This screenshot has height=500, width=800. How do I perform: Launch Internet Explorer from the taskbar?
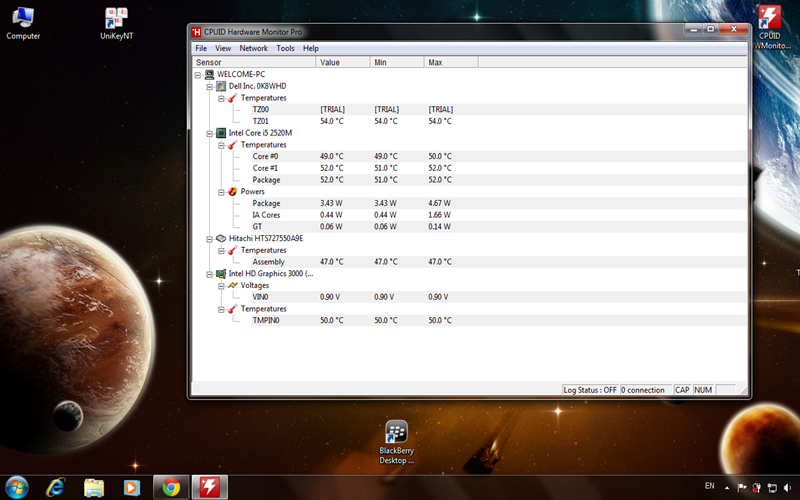[x=56, y=488]
